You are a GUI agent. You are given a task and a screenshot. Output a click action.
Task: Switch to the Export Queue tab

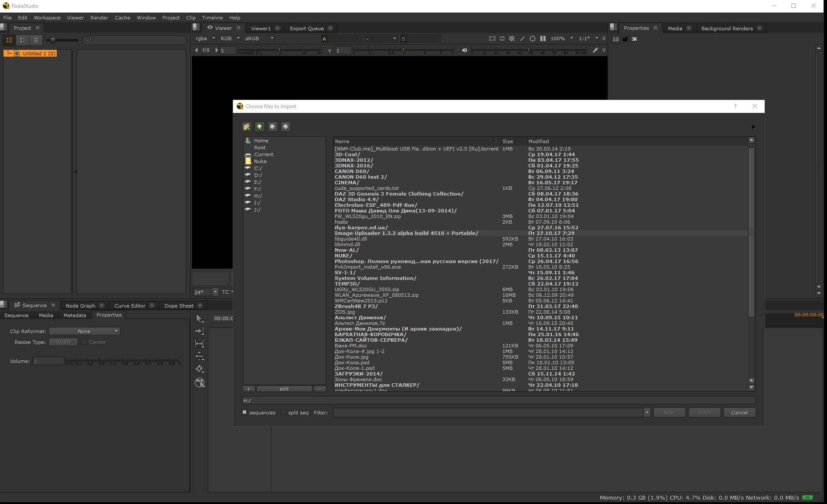coord(307,28)
